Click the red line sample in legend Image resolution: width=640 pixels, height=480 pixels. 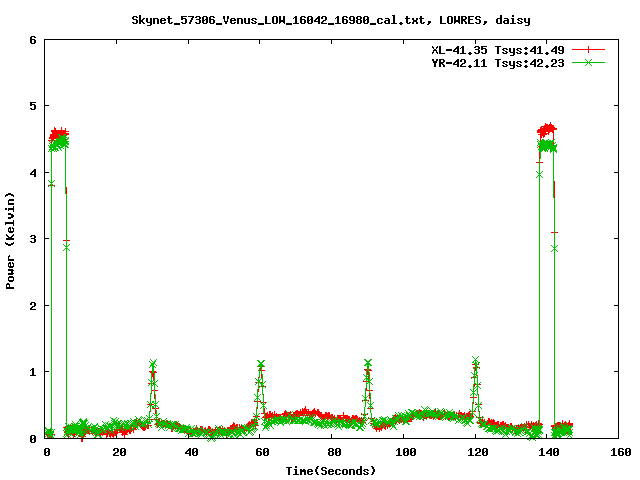point(589,49)
